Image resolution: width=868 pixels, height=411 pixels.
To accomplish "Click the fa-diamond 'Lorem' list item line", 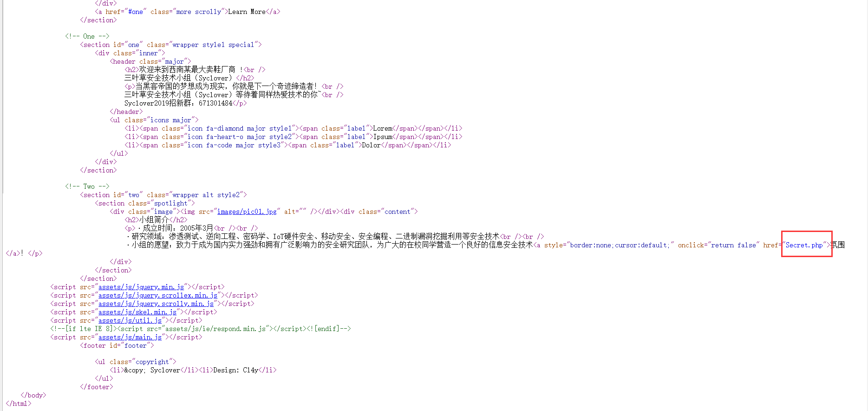I will tap(294, 128).
